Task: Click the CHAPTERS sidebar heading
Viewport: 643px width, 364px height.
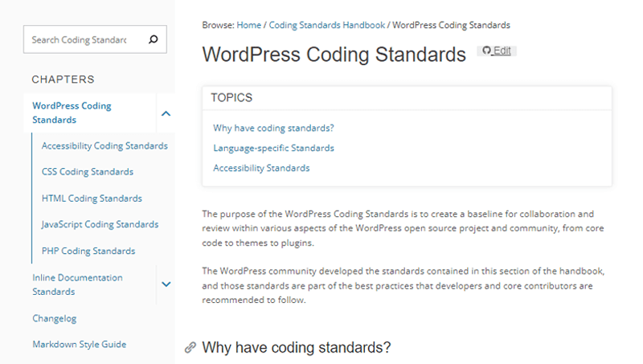Action: [63, 80]
